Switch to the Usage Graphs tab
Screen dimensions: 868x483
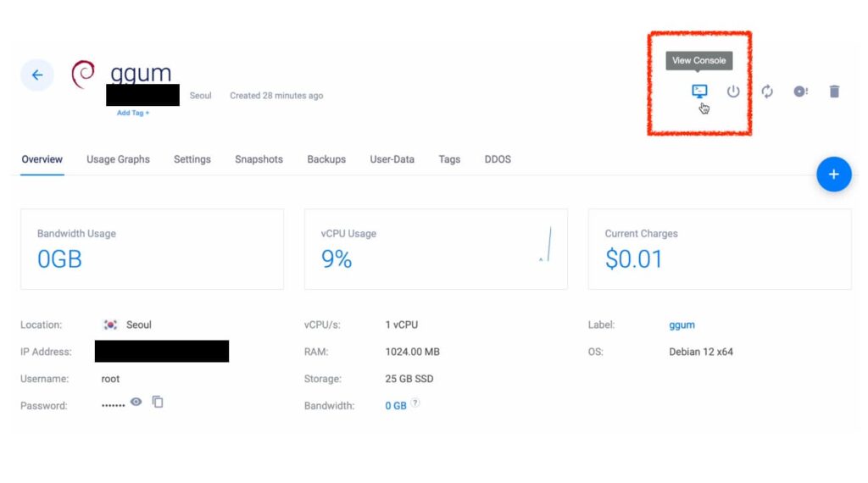coord(118,159)
